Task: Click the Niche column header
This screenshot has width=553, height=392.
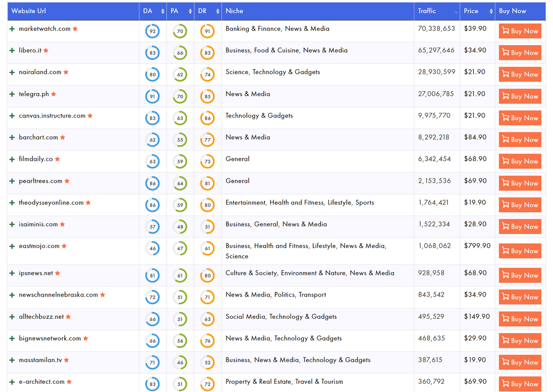Action: point(318,11)
